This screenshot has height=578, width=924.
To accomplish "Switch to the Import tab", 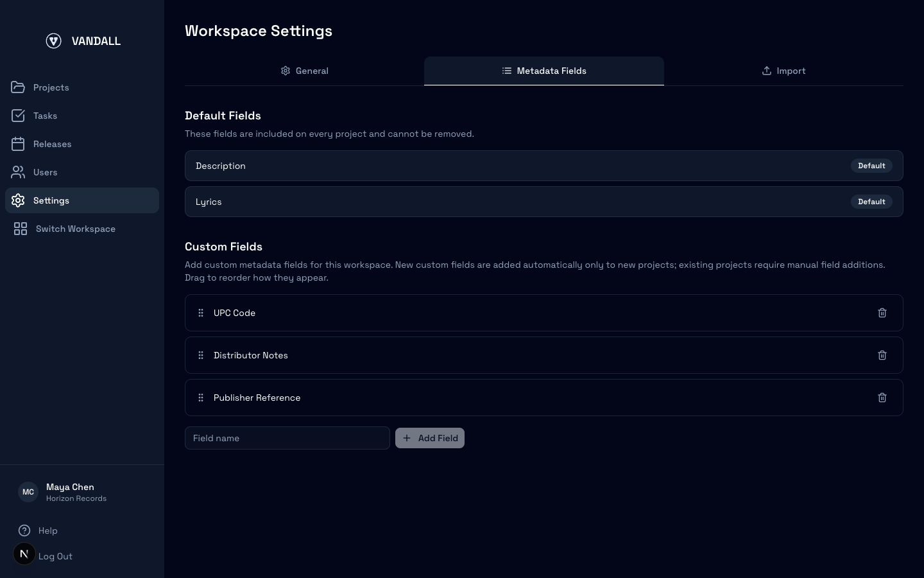I will tap(783, 71).
